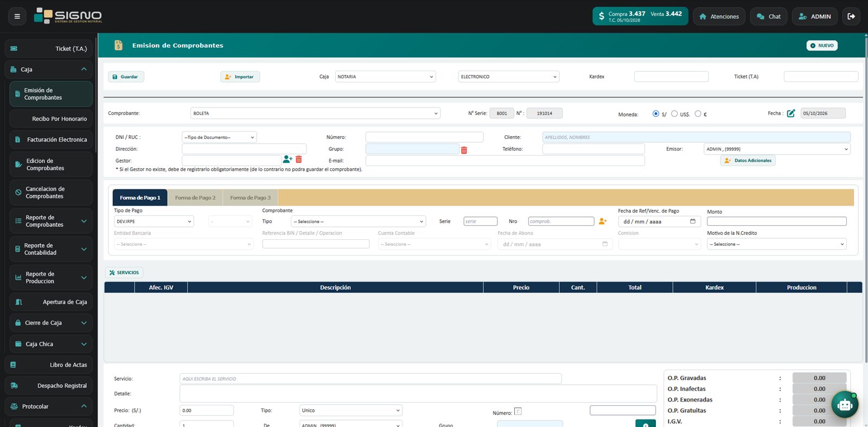Open Ticket (T.A.) in the sidebar
868x427 pixels.
(x=49, y=49)
